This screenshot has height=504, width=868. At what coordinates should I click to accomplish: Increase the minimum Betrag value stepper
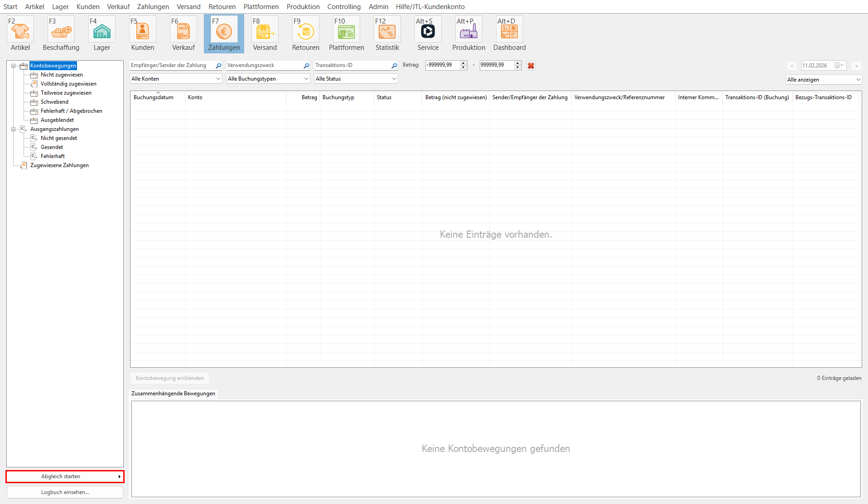click(463, 63)
